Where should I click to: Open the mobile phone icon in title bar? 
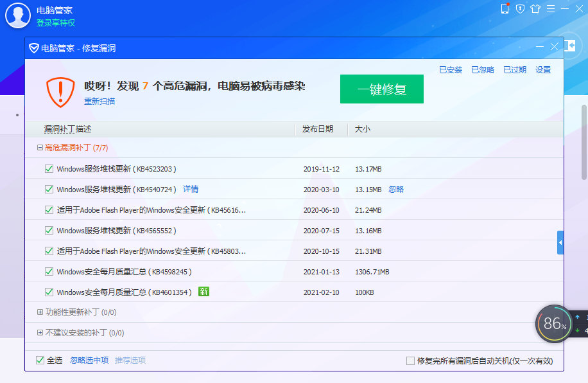[x=505, y=8]
